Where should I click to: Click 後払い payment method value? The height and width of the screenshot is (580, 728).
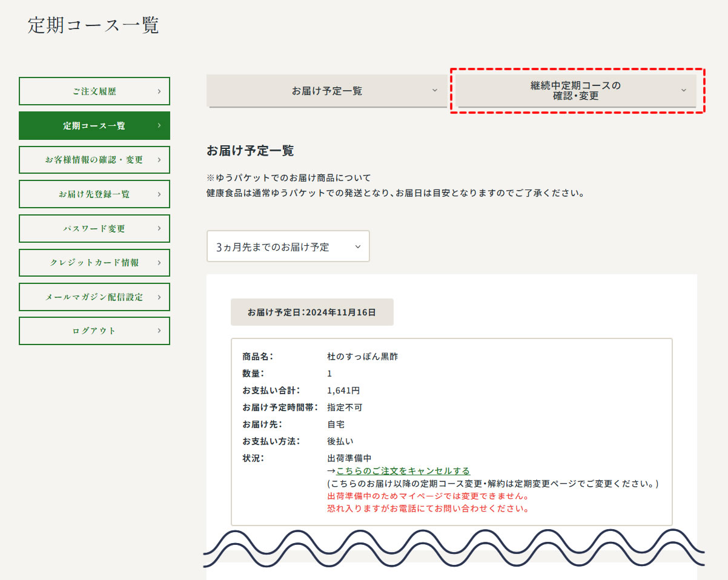340,441
